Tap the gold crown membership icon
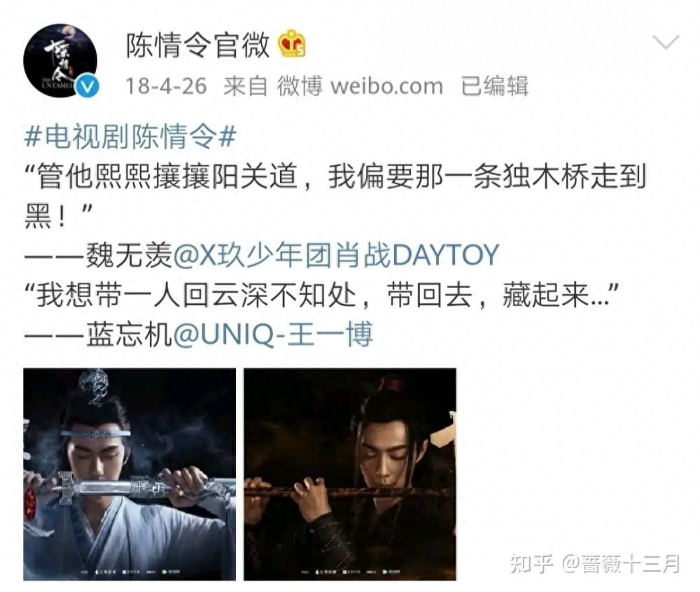Screen dimensions: 700x592 click(x=291, y=44)
